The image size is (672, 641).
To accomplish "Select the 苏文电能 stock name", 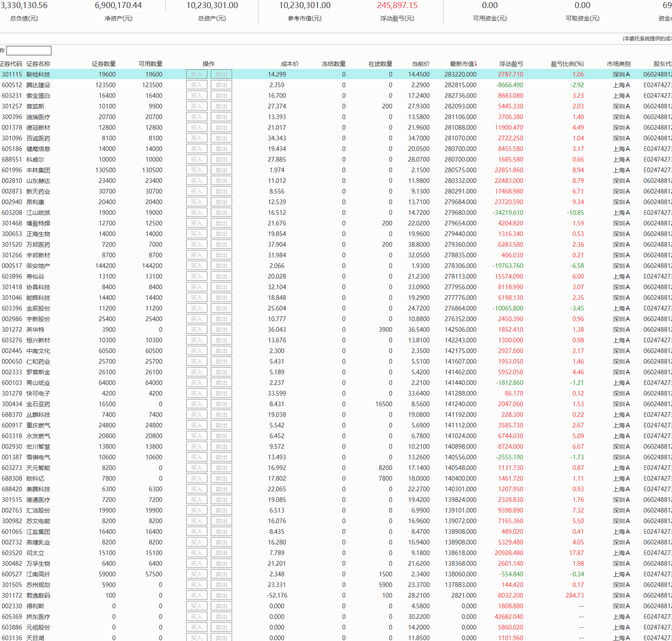I will point(38,521).
